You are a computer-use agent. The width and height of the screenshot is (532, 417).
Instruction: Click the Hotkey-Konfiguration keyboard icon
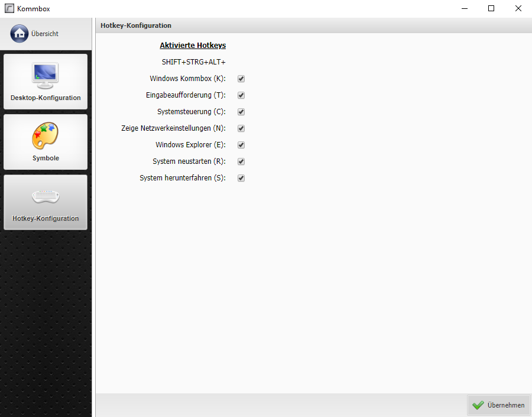click(45, 196)
